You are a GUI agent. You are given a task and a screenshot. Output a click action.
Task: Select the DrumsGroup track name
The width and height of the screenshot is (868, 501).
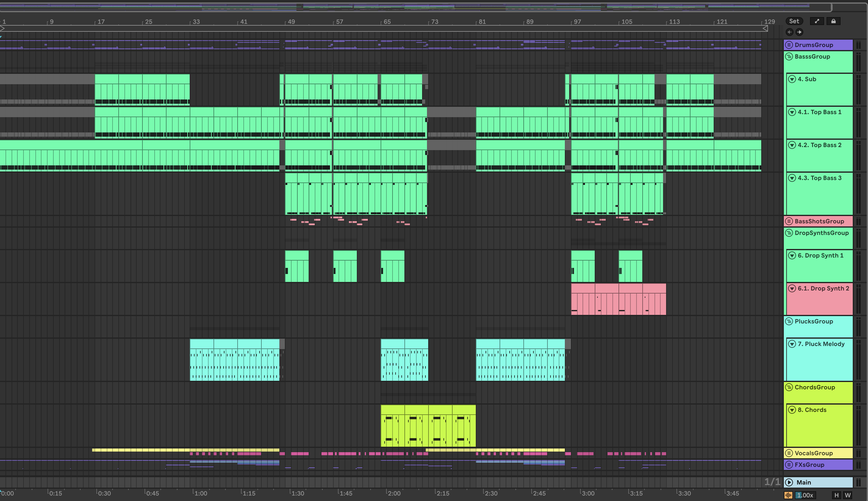point(814,45)
